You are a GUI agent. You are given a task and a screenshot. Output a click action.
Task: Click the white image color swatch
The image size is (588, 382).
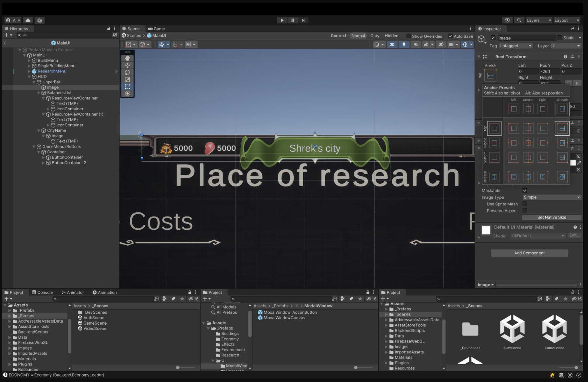click(x=573, y=163)
